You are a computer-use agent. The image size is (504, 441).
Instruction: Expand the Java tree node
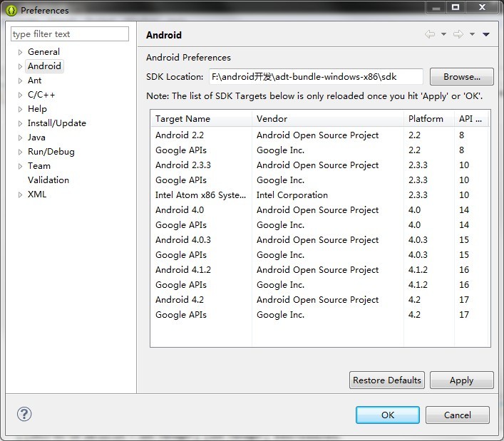coord(20,138)
